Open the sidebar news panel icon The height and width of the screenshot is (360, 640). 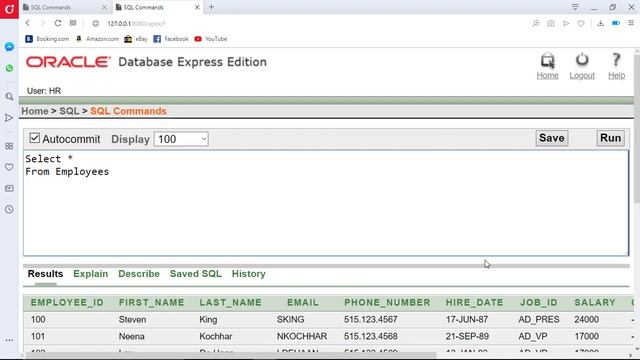coord(9,188)
